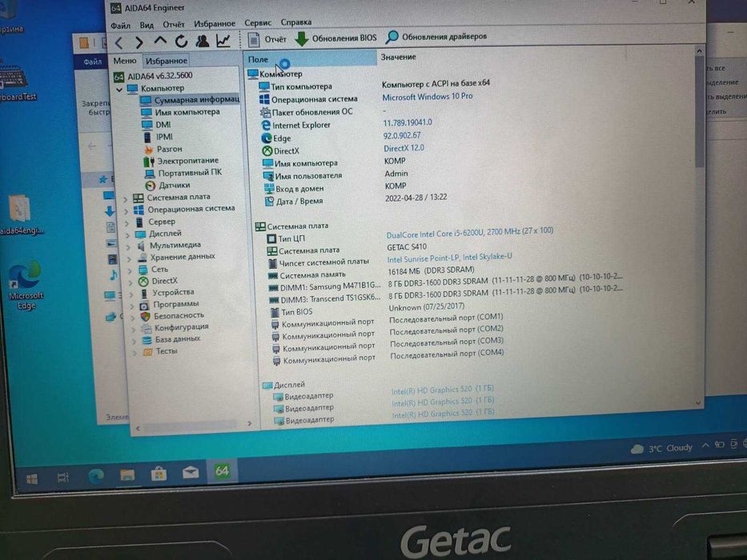This screenshot has width=747, height=560.
Task: Open the Файл menu in AIDA64
Action: (x=121, y=26)
